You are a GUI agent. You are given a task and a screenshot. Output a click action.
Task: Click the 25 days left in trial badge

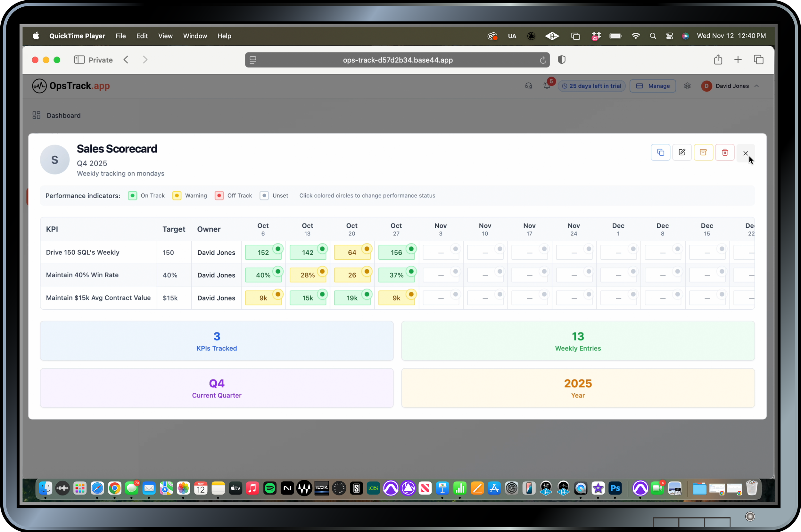click(x=591, y=86)
